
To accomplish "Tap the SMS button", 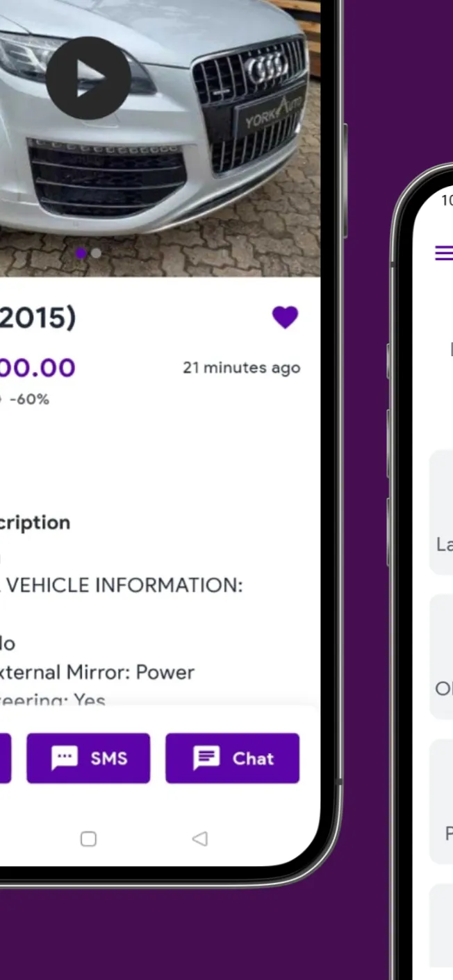I will coord(88,758).
